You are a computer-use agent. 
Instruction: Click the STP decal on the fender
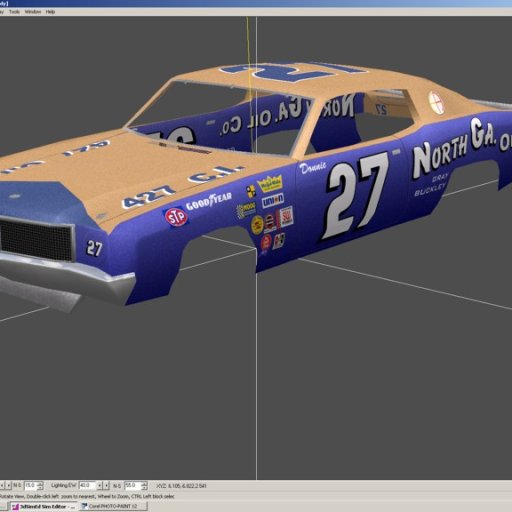(x=176, y=217)
